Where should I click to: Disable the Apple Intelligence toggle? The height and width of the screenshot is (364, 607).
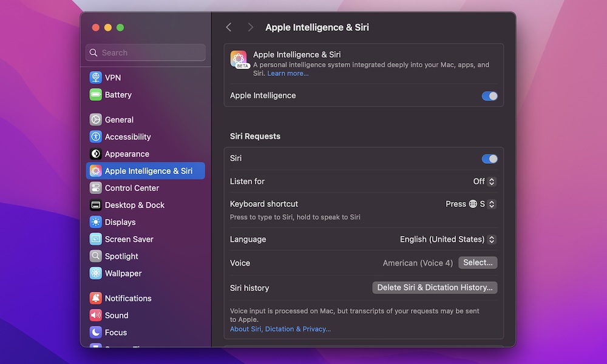coord(489,95)
